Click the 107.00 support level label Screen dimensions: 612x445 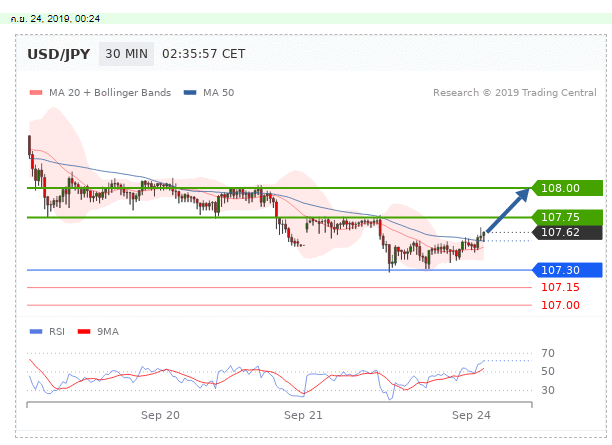pyautogui.click(x=560, y=305)
